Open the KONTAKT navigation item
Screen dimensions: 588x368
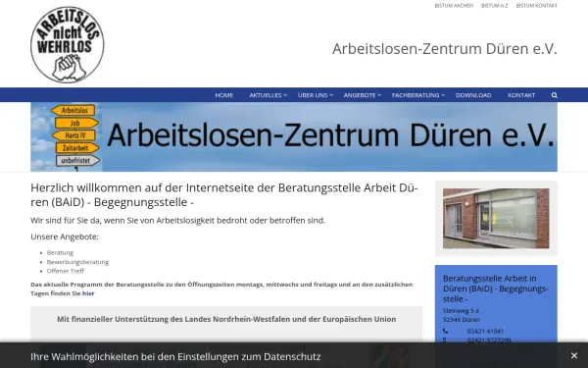521,95
